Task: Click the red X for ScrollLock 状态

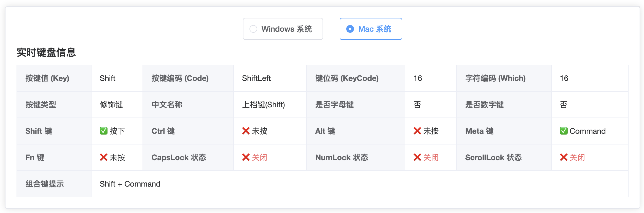Action: pyautogui.click(x=564, y=157)
